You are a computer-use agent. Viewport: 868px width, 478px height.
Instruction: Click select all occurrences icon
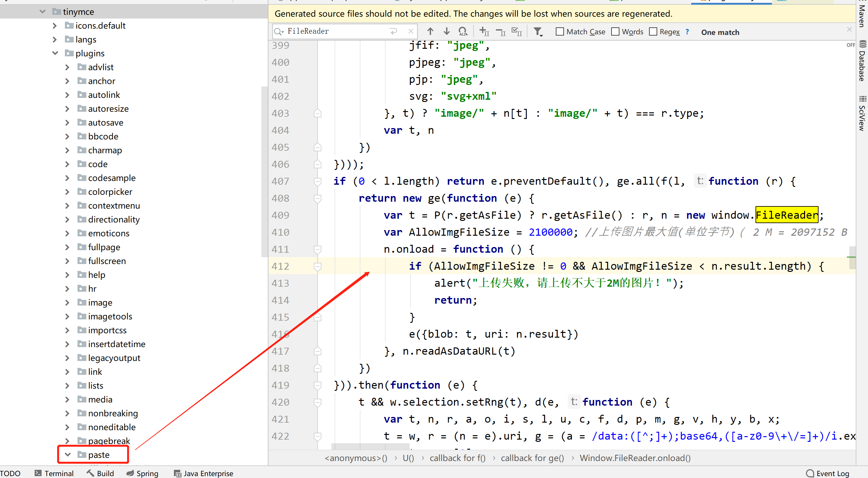click(517, 32)
